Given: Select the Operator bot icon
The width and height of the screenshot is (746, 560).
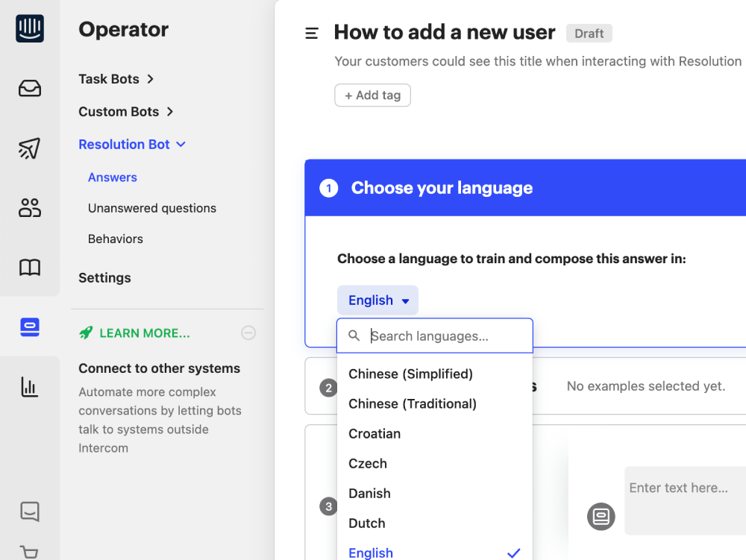Looking at the screenshot, I should pyautogui.click(x=30, y=327).
